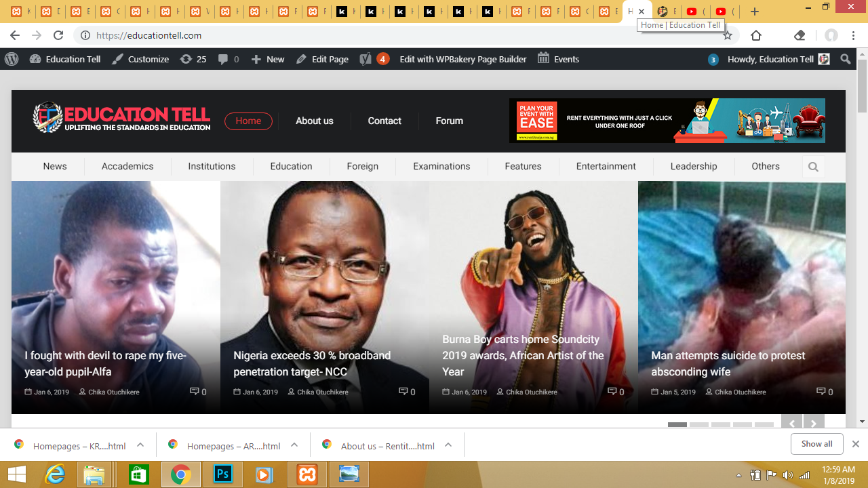
Task: Open the Entertainment category menu
Action: coord(606,166)
